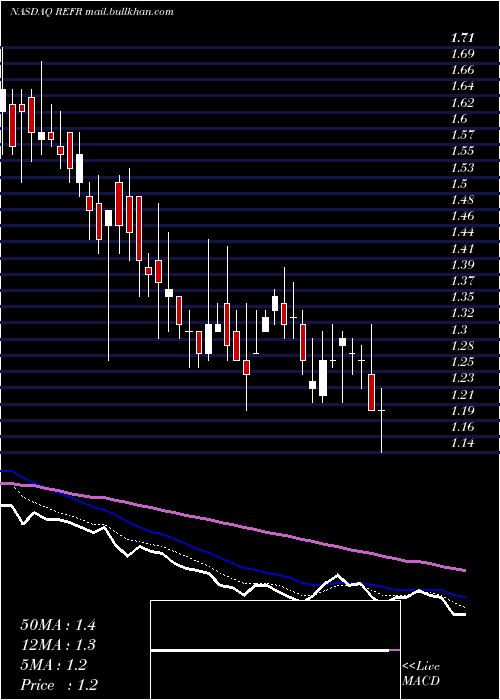
Task: Select the 1.39 price axis label
Action: click(462, 264)
